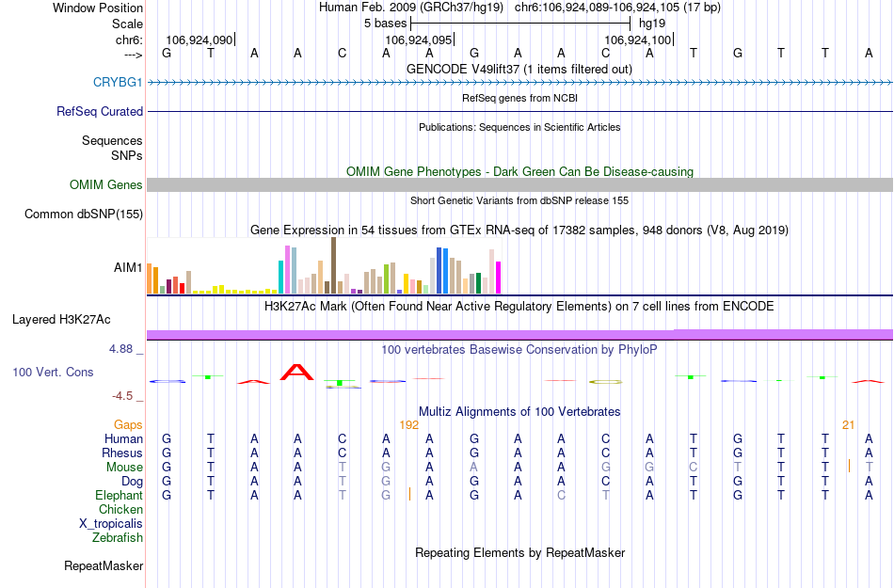Click the 5 bases scale bar label
Screen dimensions: 894x588
pos(386,24)
